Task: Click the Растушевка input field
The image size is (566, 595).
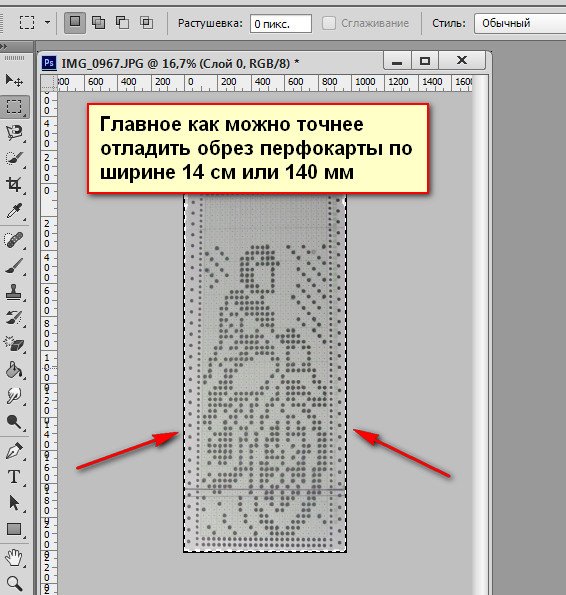Action: tap(281, 24)
